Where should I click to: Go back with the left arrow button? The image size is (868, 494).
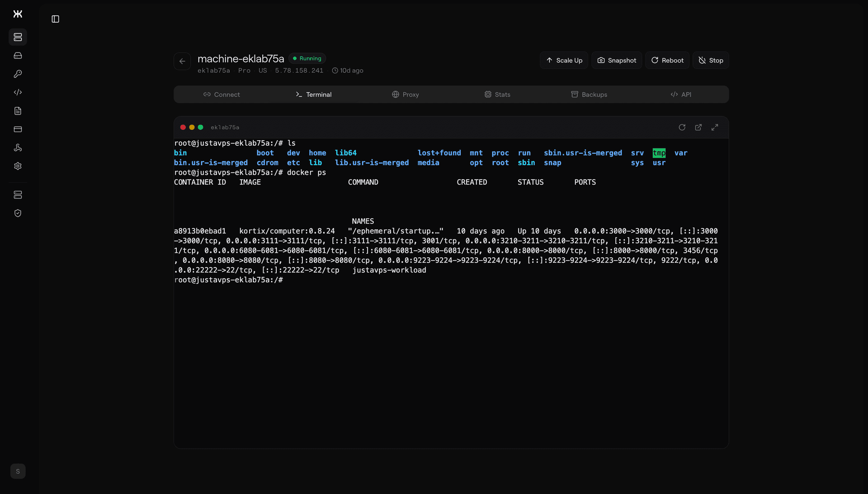[182, 62]
